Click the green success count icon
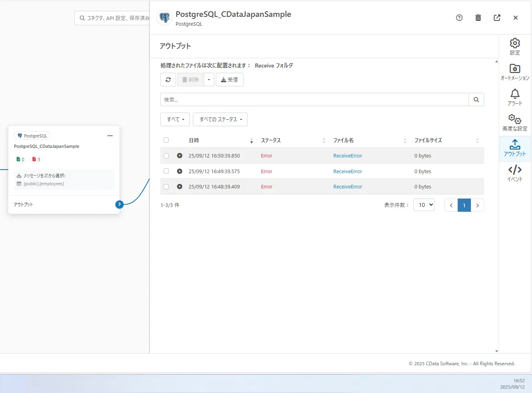Image resolution: width=532 pixels, height=393 pixels. [18, 159]
